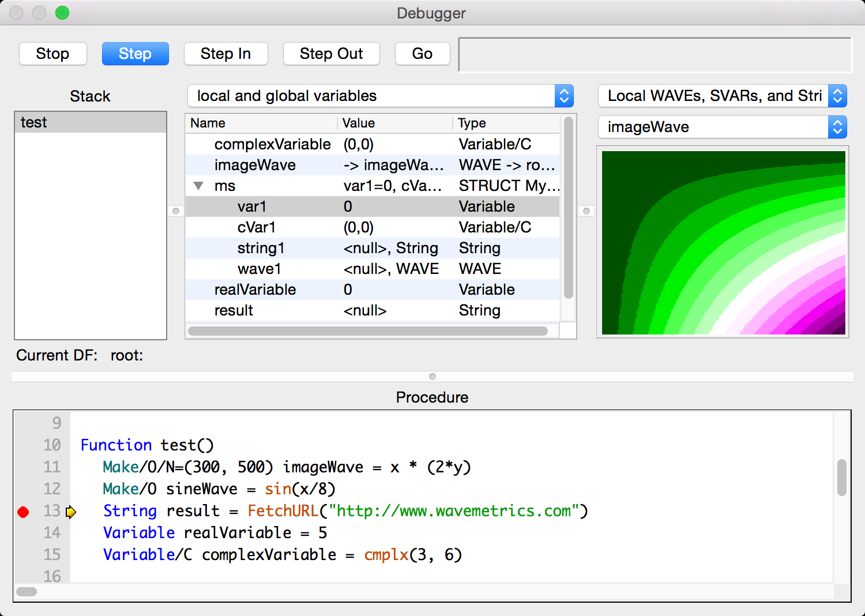This screenshot has height=616, width=865.
Task: Click the Value column header
Action: coord(395,123)
